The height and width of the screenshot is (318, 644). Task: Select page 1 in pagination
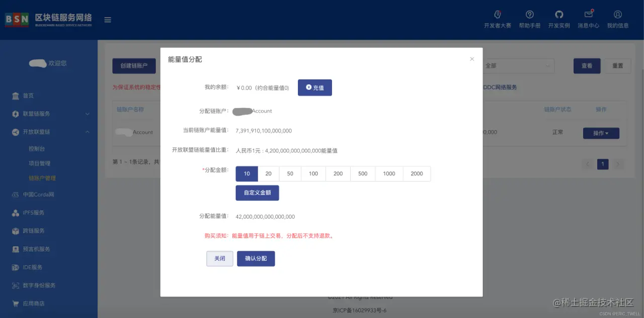pos(603,164)
